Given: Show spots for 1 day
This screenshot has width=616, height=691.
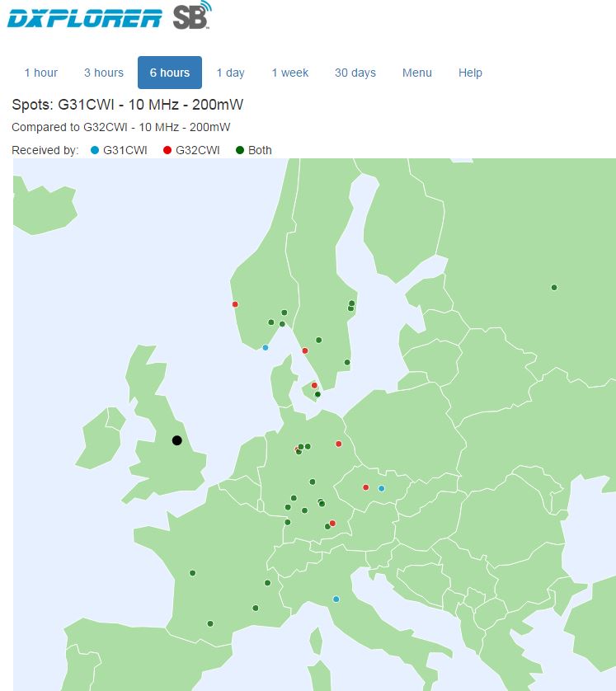Looking at the screenshot, I should tap(230, 73).
